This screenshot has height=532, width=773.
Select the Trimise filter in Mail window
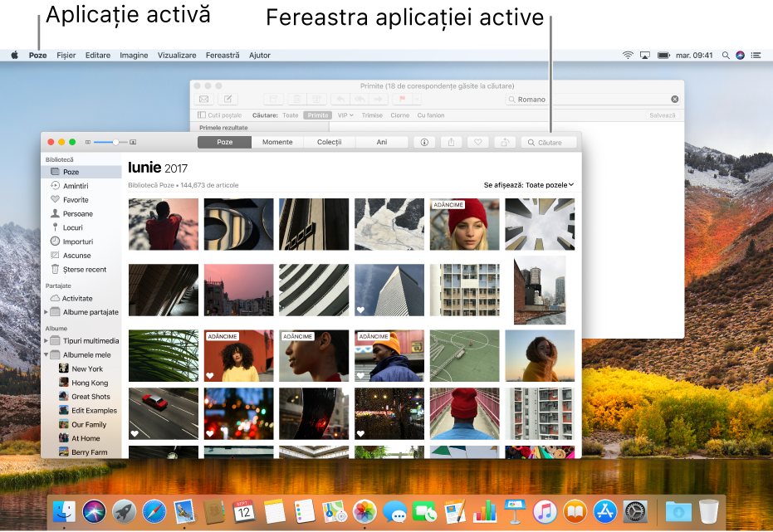[372, 115]
